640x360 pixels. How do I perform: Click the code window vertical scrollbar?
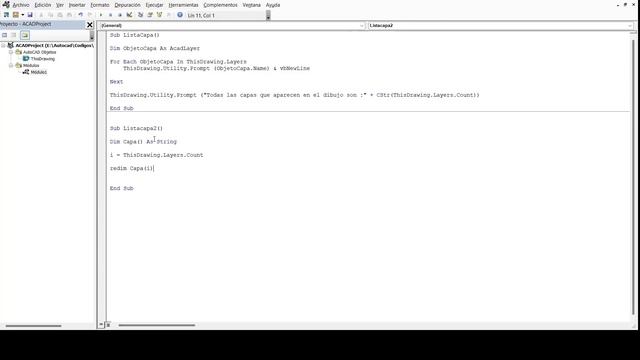tap(633, 176)
